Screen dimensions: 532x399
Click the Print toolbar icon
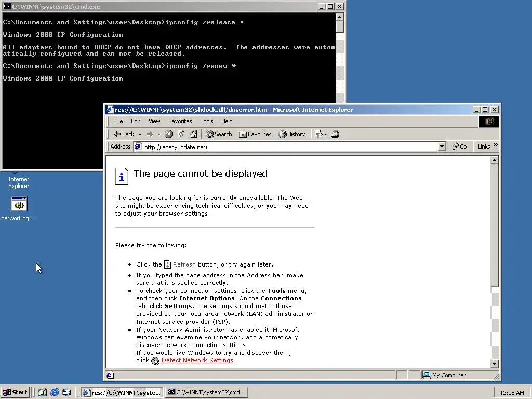click(335, 134)
